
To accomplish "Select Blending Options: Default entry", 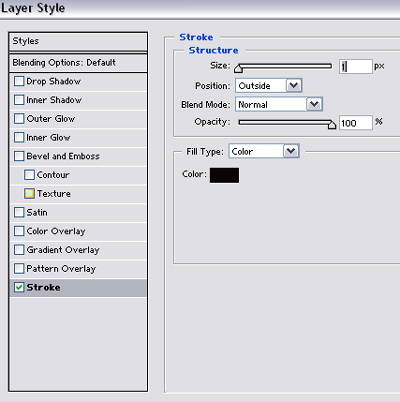I will pyautogui.click(x=78, y=63).
